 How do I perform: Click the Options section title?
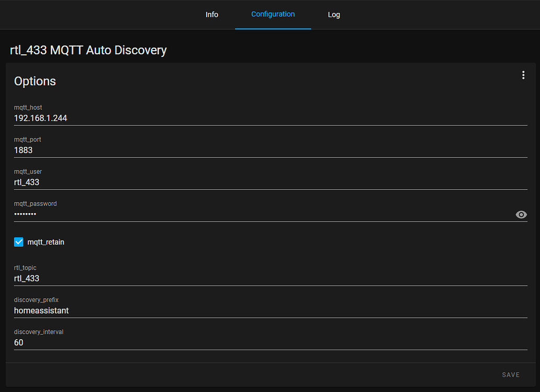point(35,81)
